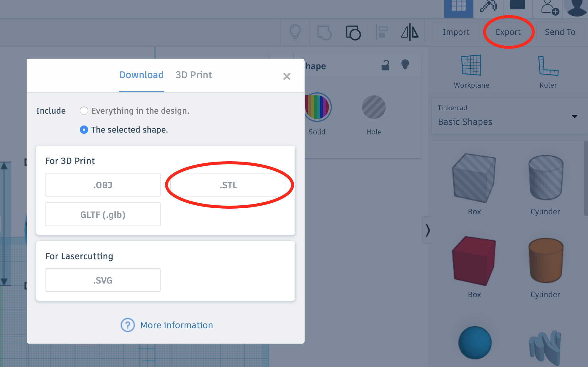
Task: Click the Workplane tool icon
Action: point(471,65)
